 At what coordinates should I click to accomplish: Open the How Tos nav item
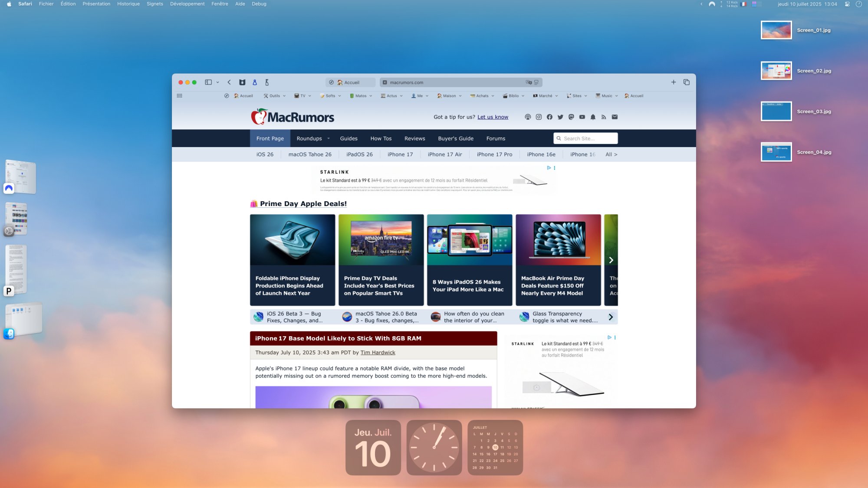pyautogui.click(x=381, y=138)
